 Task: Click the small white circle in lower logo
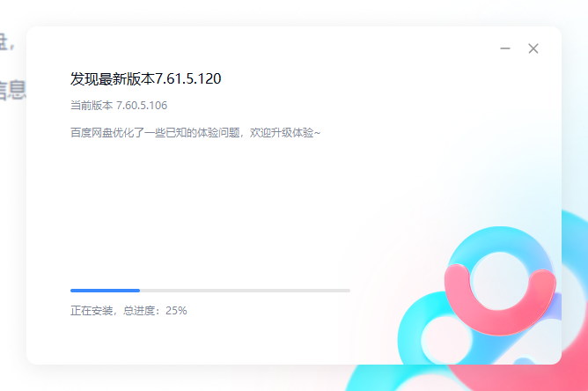pos(437,339)
